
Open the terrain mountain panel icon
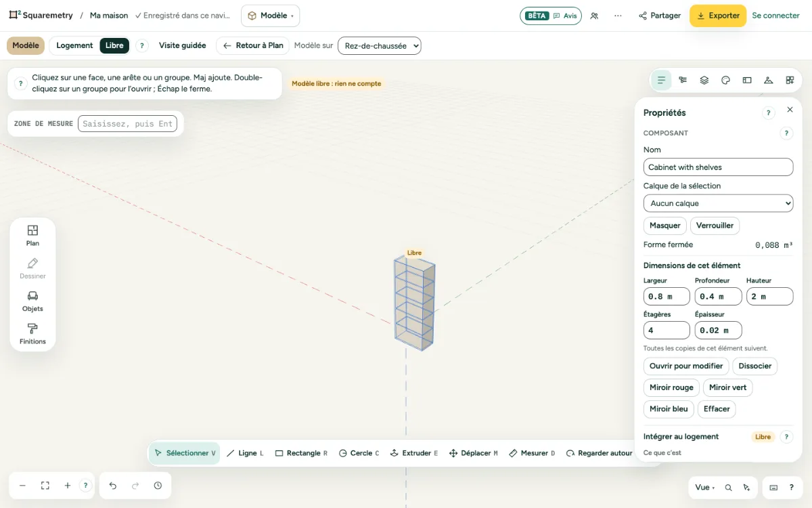768,80
